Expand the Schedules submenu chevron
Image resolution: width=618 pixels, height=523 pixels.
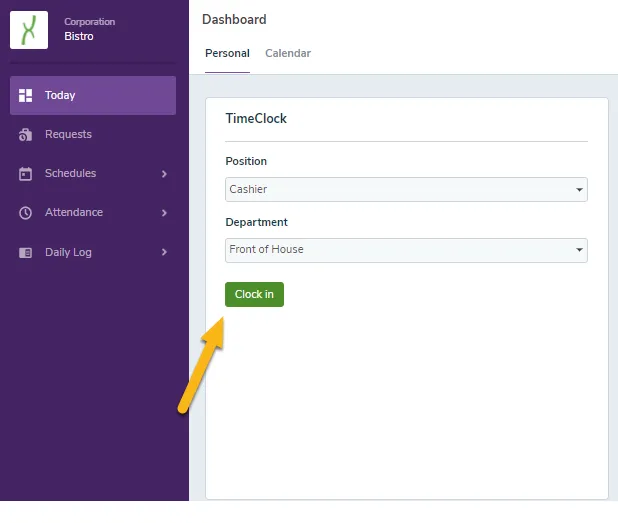[164, 174]
